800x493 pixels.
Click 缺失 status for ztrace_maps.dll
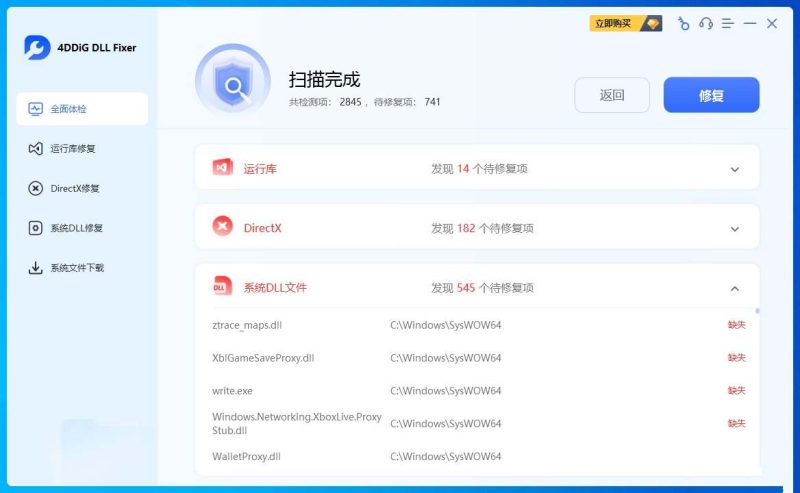(x=736, y=325)
